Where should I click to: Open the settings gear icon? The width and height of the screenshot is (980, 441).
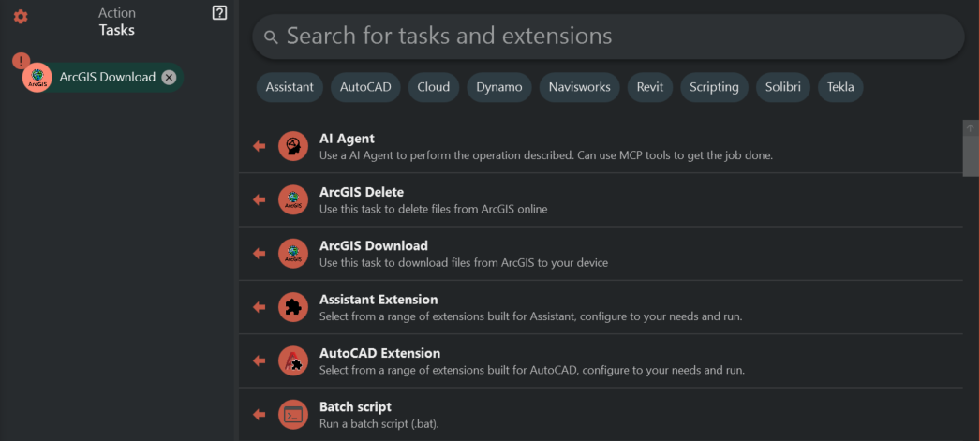point(21,17)
